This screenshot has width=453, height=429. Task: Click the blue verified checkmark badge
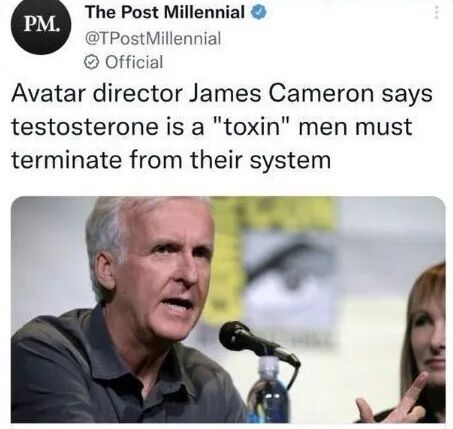tap(258, 13)
